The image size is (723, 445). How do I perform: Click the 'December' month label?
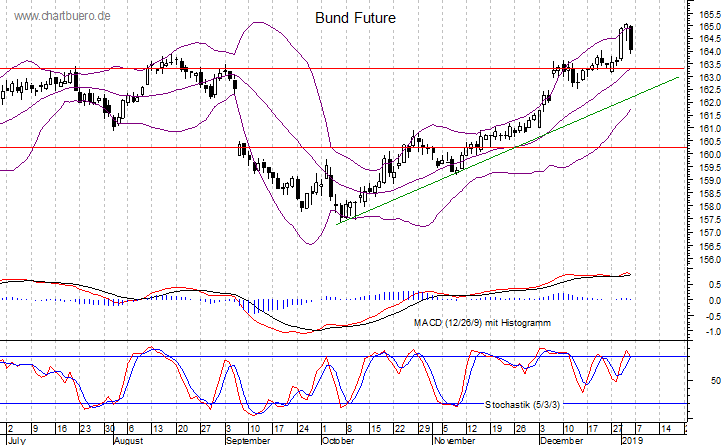[562, 440]
